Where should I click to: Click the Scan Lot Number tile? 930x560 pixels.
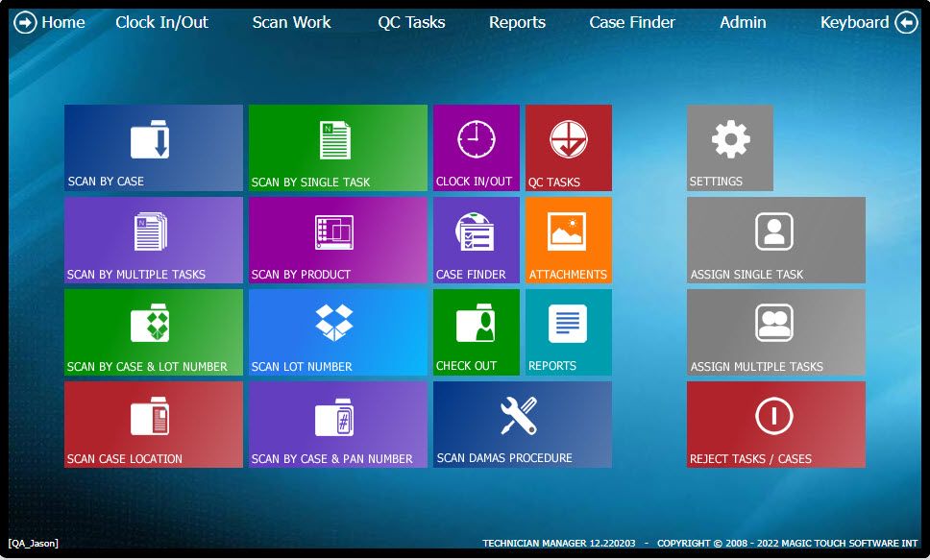(x=337, y=332)
